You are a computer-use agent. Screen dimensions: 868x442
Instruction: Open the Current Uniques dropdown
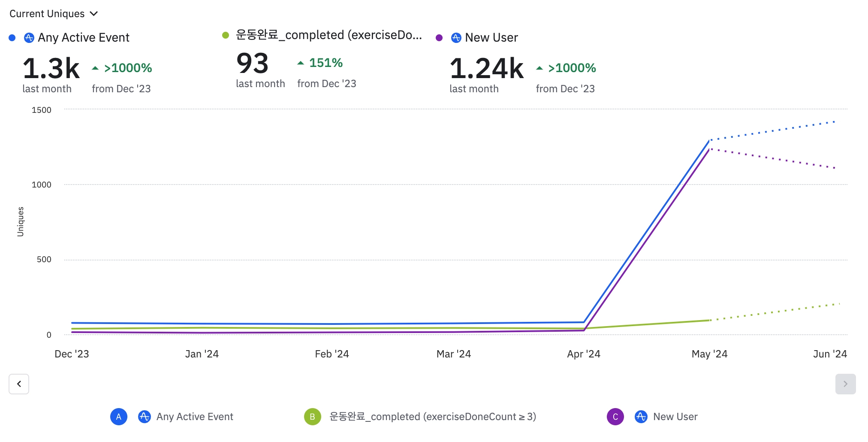54,14
